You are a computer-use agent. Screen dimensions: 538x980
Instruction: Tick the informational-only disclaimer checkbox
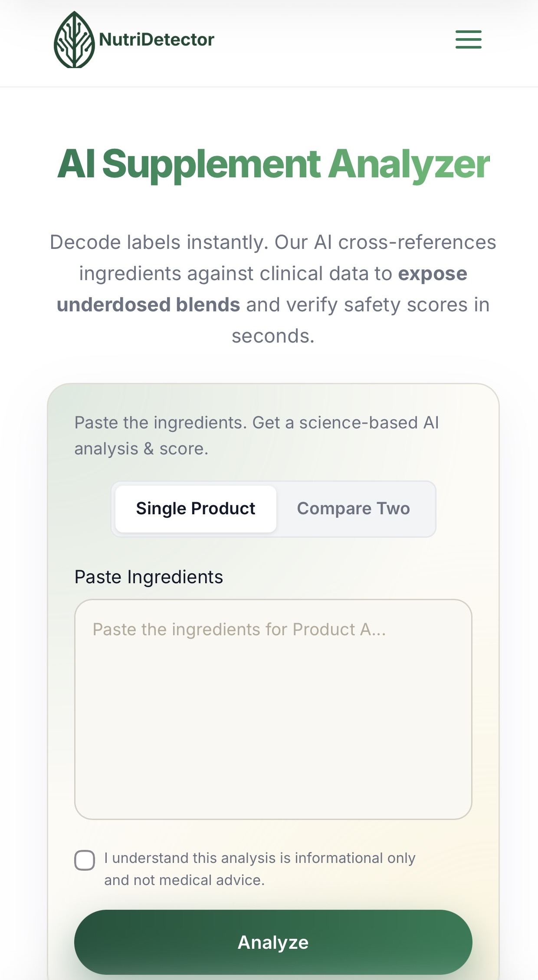click(x=85, y=860)
